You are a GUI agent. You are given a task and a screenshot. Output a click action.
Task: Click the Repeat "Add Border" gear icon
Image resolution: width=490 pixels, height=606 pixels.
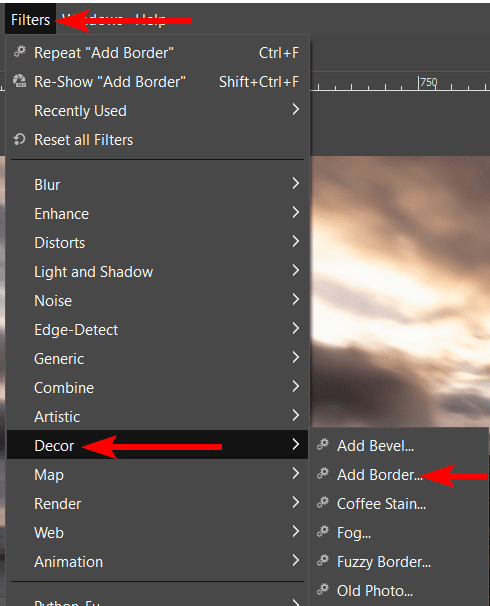pyautogui.click(x=20, y=51)
